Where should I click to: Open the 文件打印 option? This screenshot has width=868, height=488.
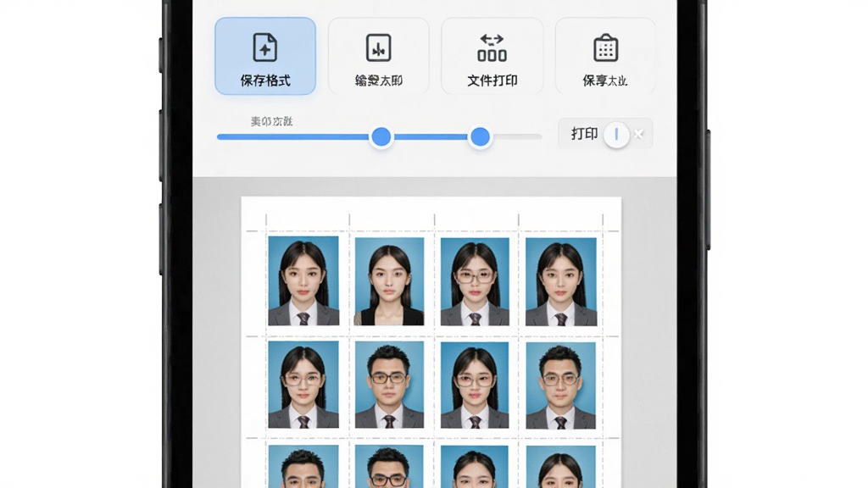[x=492, y=56]
